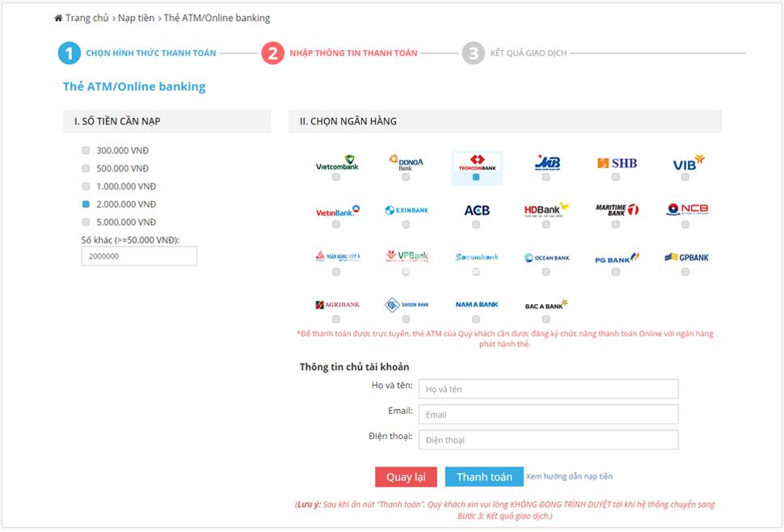The width and height of the screenshot is (784, 532).
Task: Click the VPBank logo
Action: (406, 255)
